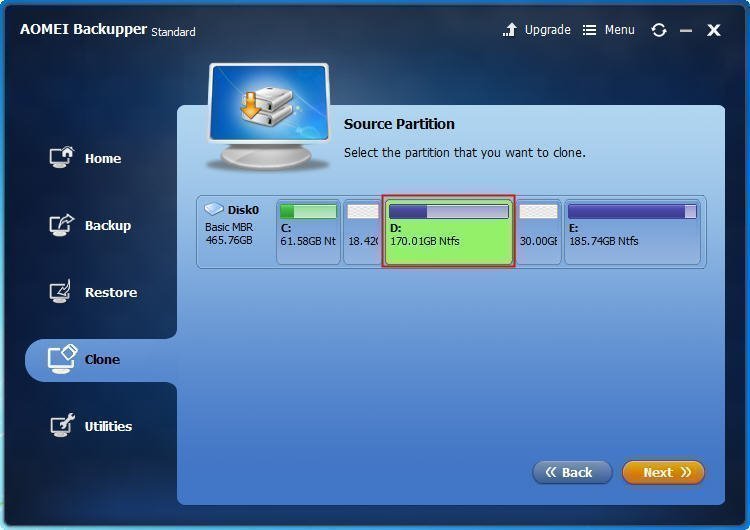Open the Backup section

tap(90, 225)
